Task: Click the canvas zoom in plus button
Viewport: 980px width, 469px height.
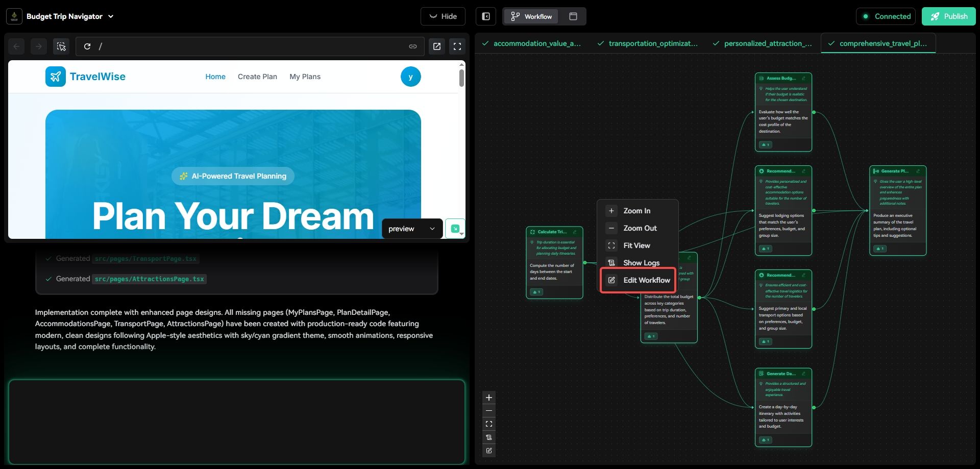Action: click(489, 398)
